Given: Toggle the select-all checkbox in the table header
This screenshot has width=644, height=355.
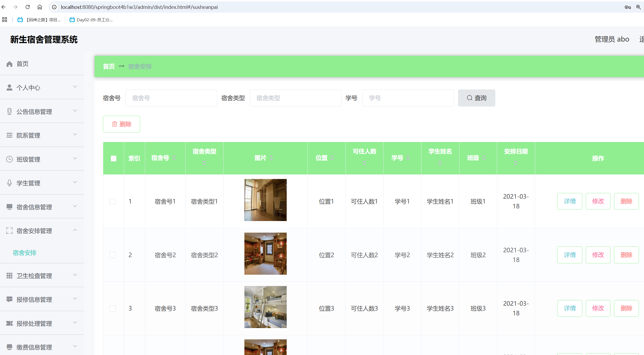Looking at the screenshot, I should (113, 158).
